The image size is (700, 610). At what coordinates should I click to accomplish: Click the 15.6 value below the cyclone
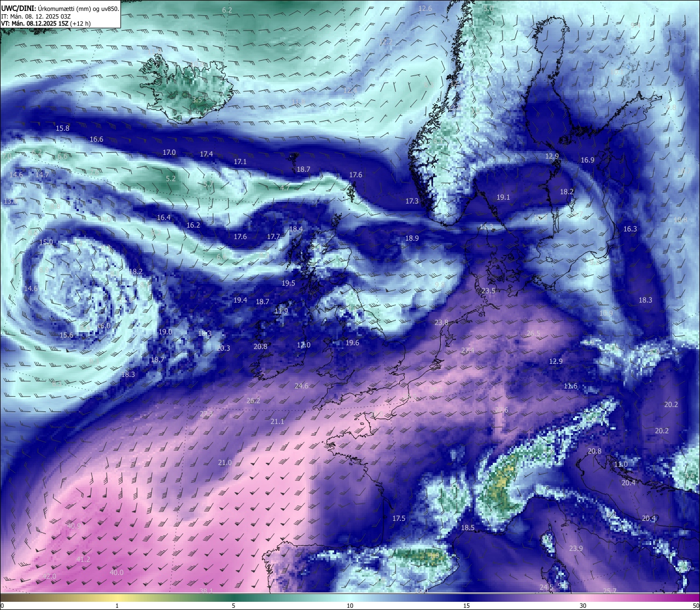[x=66, y=335]
